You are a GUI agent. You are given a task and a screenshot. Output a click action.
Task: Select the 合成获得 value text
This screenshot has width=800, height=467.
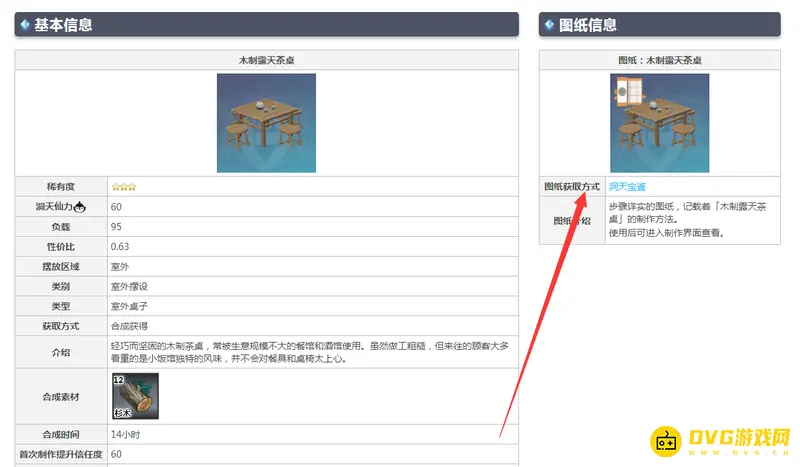pos(129,326)
